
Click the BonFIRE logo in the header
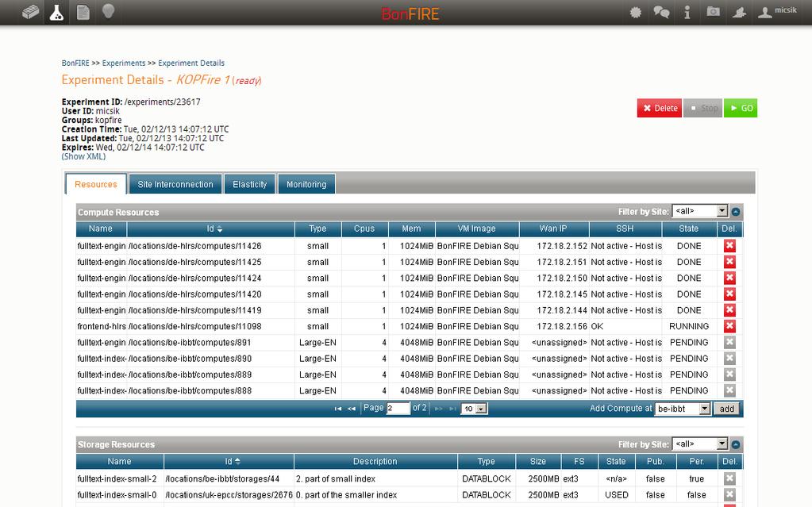point(410,14)
